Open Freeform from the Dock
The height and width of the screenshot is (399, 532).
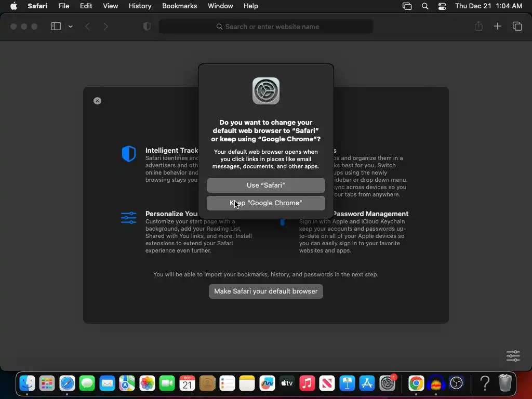tap(268, 383)
